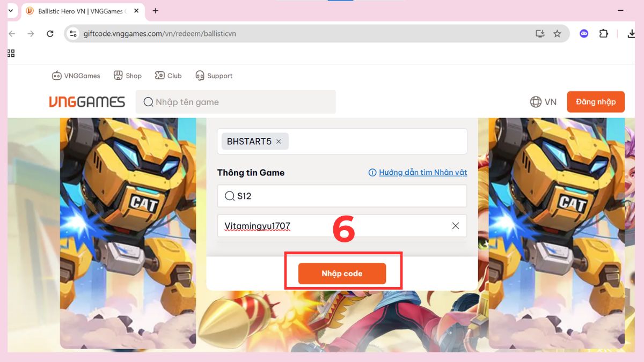The height and width of the screenshot is (362, 644).
Task: Click the send-to-devices icon in the address bar
Action: point(539,33)
